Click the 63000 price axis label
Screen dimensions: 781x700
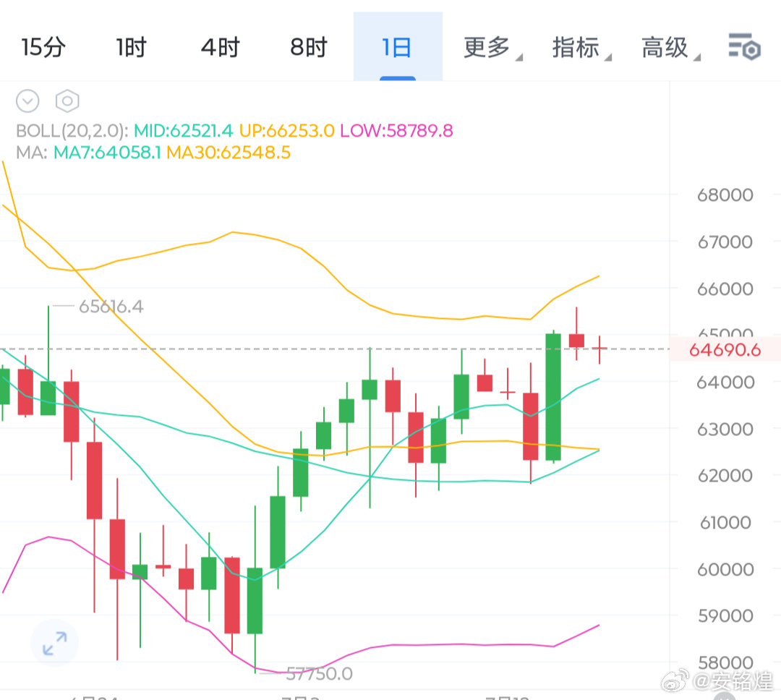(x=725, y=429)
